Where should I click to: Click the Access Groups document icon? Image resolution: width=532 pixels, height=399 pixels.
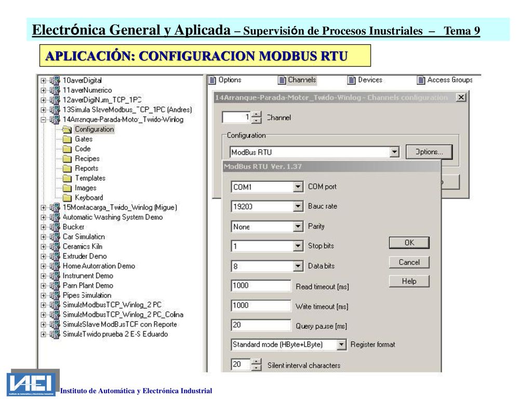(421, 80)
